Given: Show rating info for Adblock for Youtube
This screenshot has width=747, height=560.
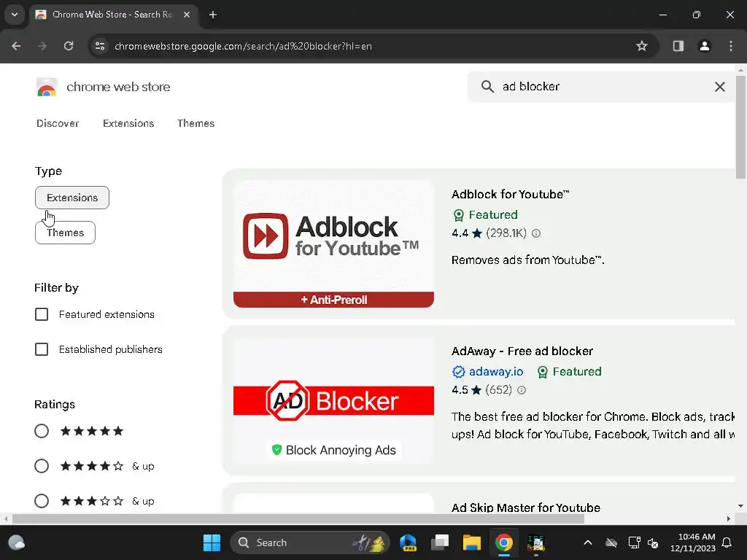Looking at the screenshot, I should 536,233.
